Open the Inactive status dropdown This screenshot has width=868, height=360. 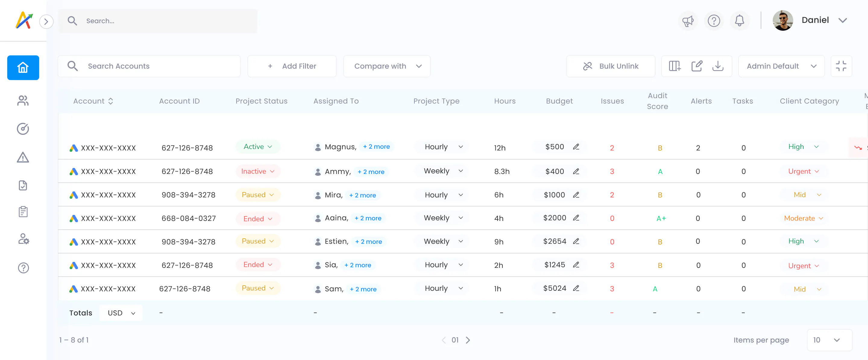click(x=258, y=171)
